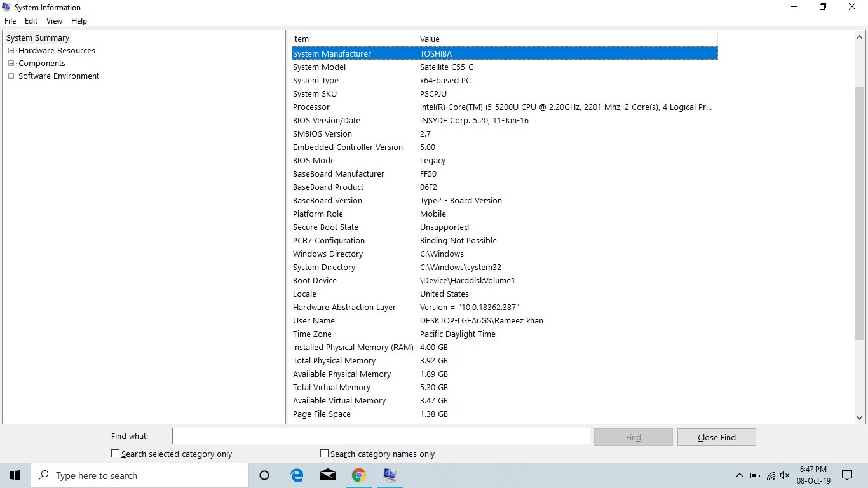Open Cortana circle icon on taskbar
The height and width of the screenshot is (488, 868).
point(264,475)
